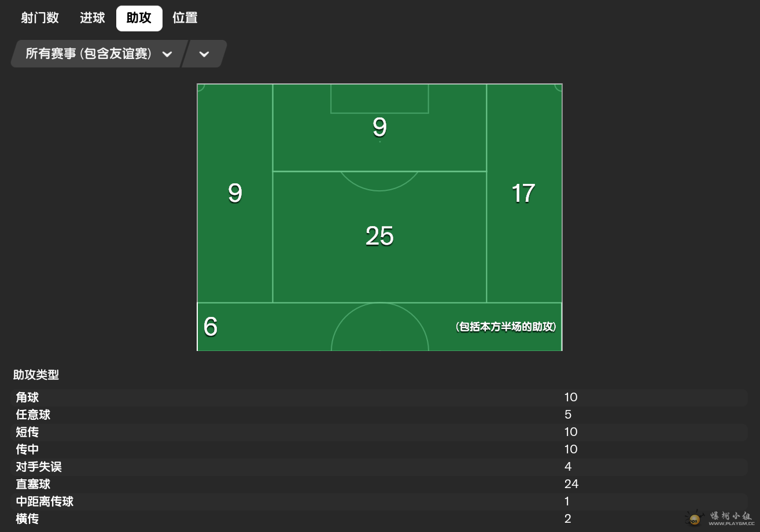Select the 任意球 assist type row
This screenshot has width=760, height=532.
379,415
